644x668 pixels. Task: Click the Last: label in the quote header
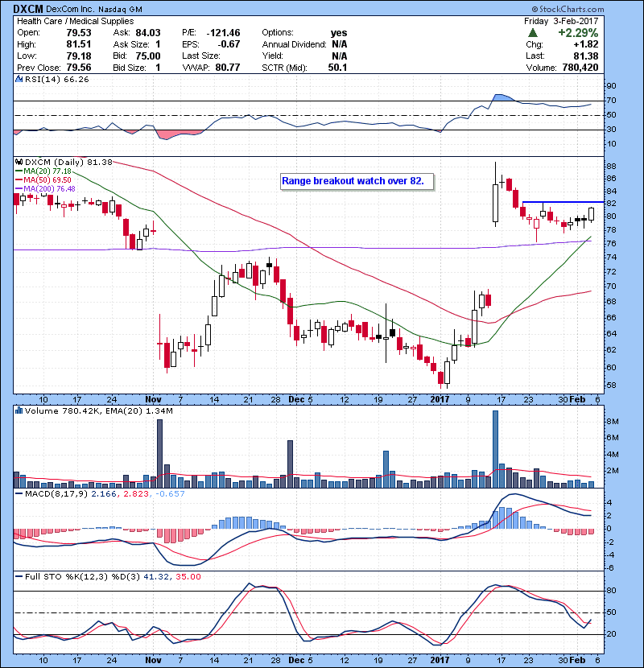tap(535, 56)
